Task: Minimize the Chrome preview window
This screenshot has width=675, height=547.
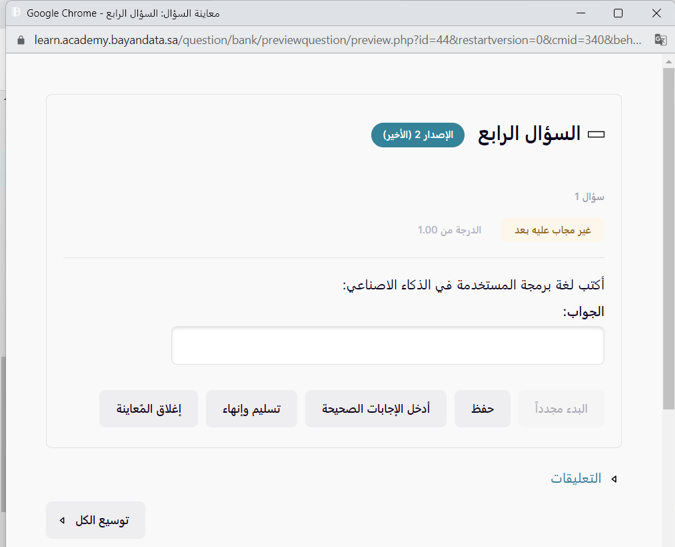Action: point(580,13)
